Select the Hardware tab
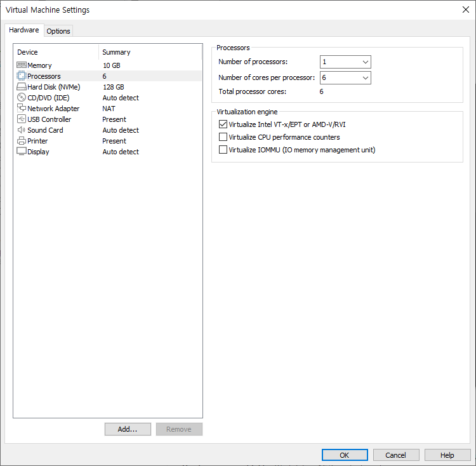476x466 pixels. coord(24,30)
